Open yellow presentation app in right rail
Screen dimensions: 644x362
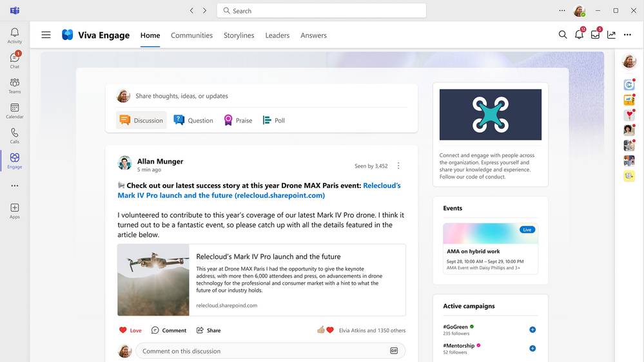coord(629,100)
